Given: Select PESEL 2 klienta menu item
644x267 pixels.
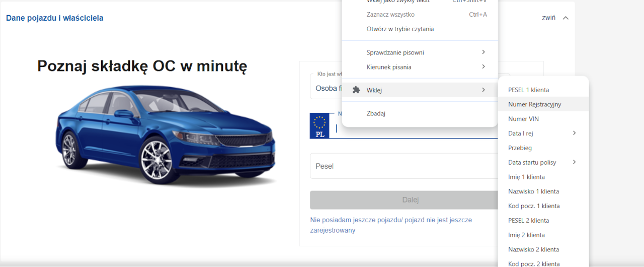Looking at the screenshot, I should coord(528,221).
